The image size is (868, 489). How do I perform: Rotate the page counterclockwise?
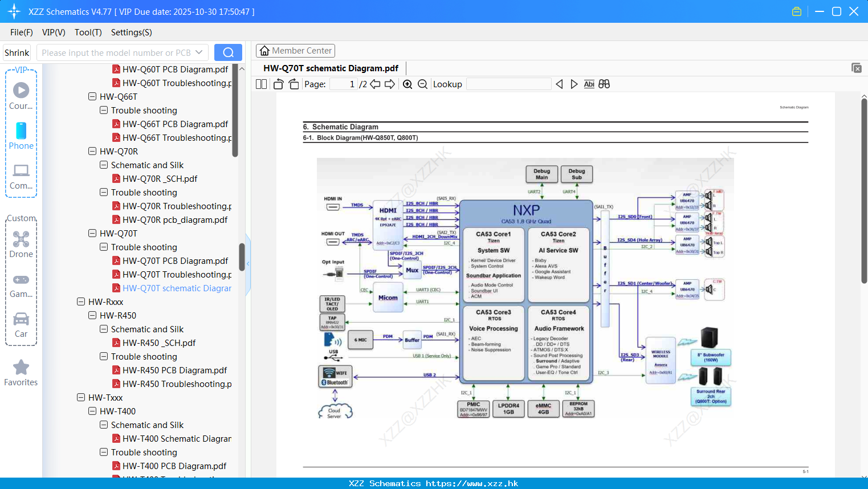pyautogui.click(x=278, y=84)
